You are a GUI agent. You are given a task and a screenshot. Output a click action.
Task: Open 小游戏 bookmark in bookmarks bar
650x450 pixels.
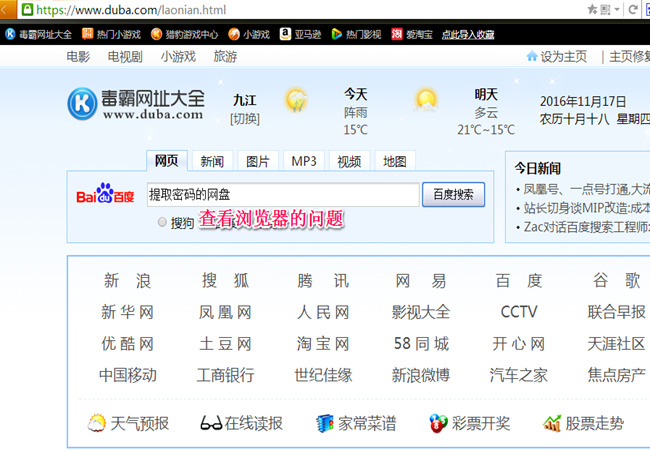[x=249, y=34]
